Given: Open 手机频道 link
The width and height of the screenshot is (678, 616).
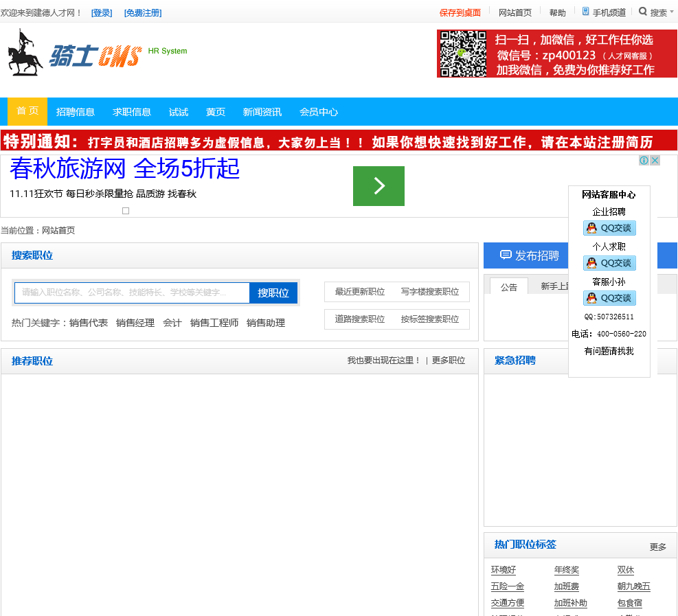Looking at the screenshot, I should [x=609, y=13].
